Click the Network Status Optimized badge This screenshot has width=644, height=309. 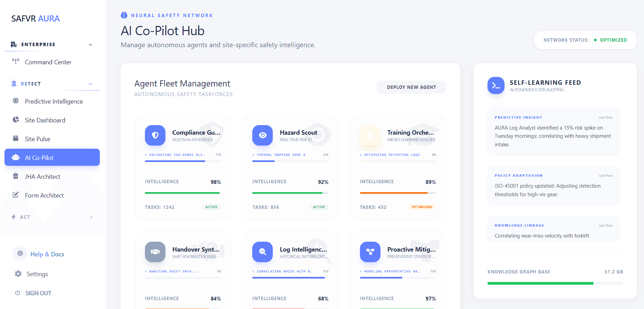585,40
